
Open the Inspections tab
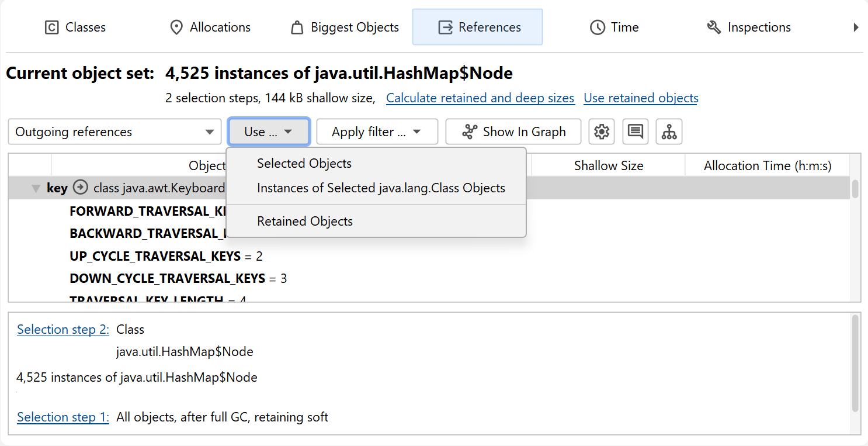coord(748,27)
